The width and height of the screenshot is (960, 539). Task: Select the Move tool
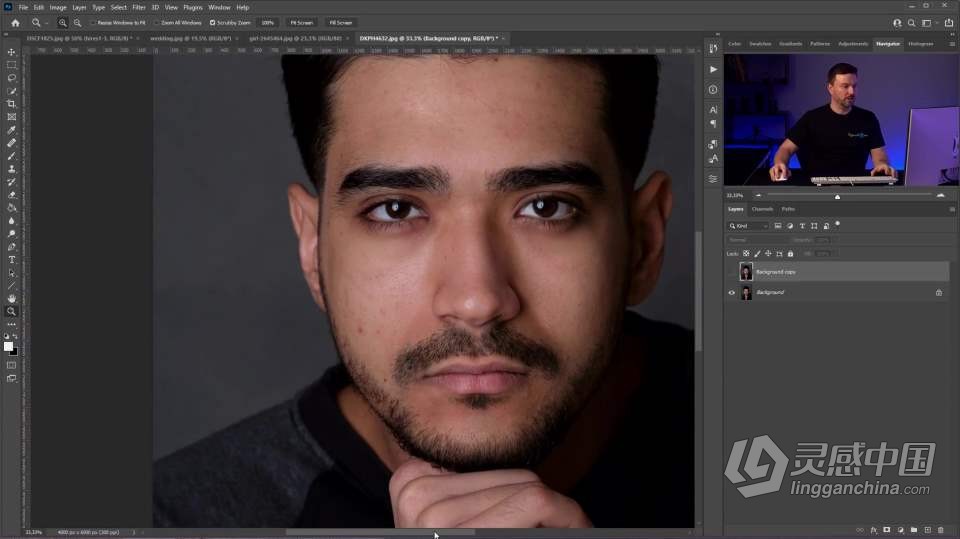pyautogui.click(x=12, y=52)
